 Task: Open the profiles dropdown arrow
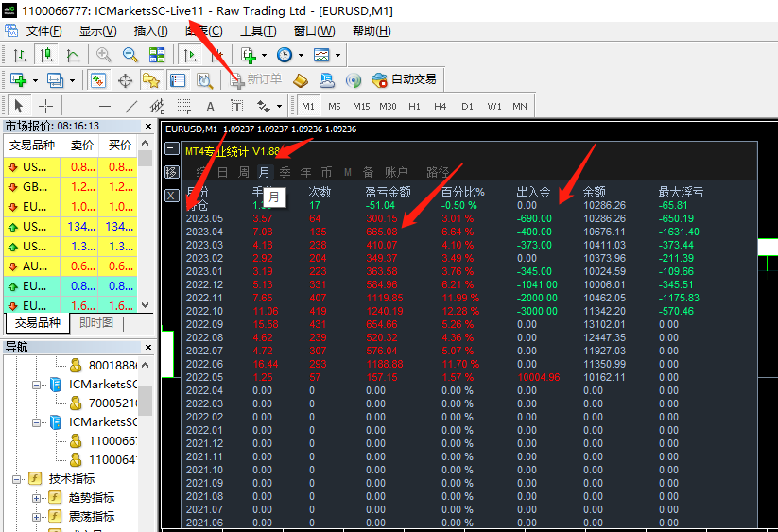(72, 79)
